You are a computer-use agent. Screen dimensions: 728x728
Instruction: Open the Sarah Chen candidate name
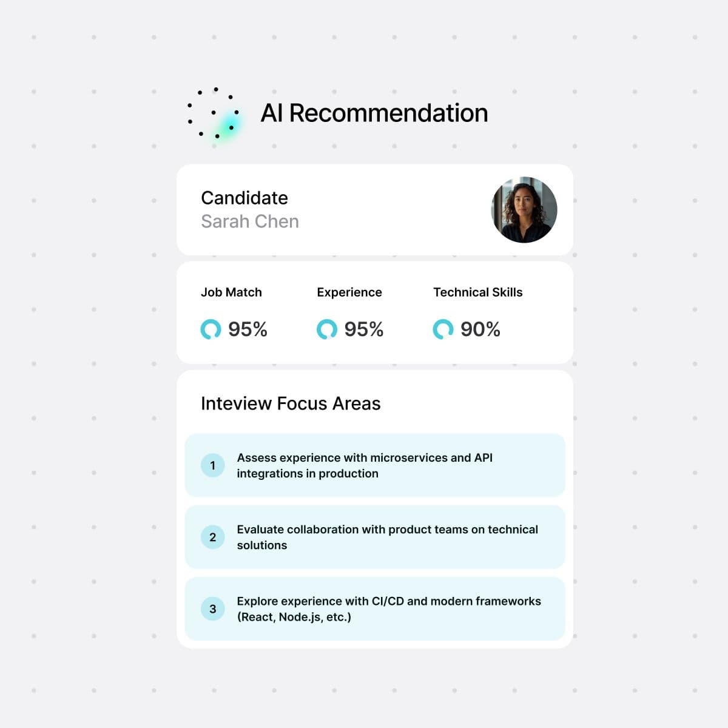pos(250,221)
